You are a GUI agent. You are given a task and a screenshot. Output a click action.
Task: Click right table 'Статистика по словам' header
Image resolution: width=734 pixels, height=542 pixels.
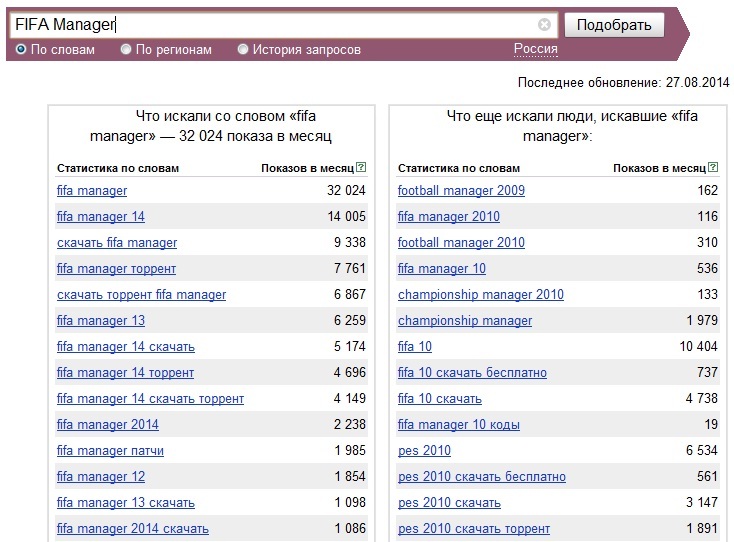tap(459, 168)
